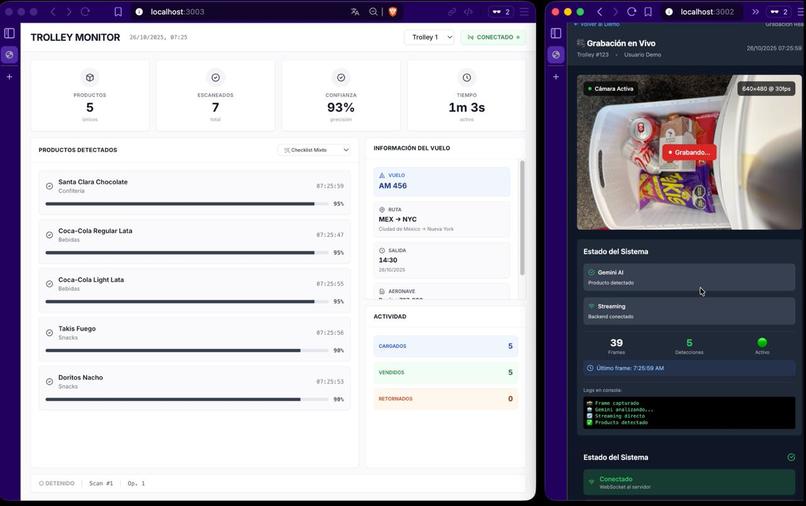Click check icon beside Doritos Nacho
Viewport: 806px width, 506px height.
coord(49,382)
